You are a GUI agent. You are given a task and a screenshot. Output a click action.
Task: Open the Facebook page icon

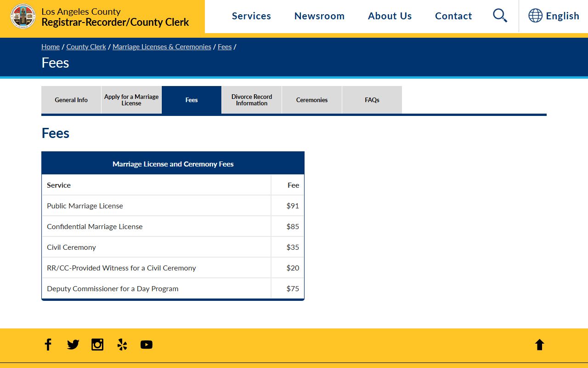[48, 345]
